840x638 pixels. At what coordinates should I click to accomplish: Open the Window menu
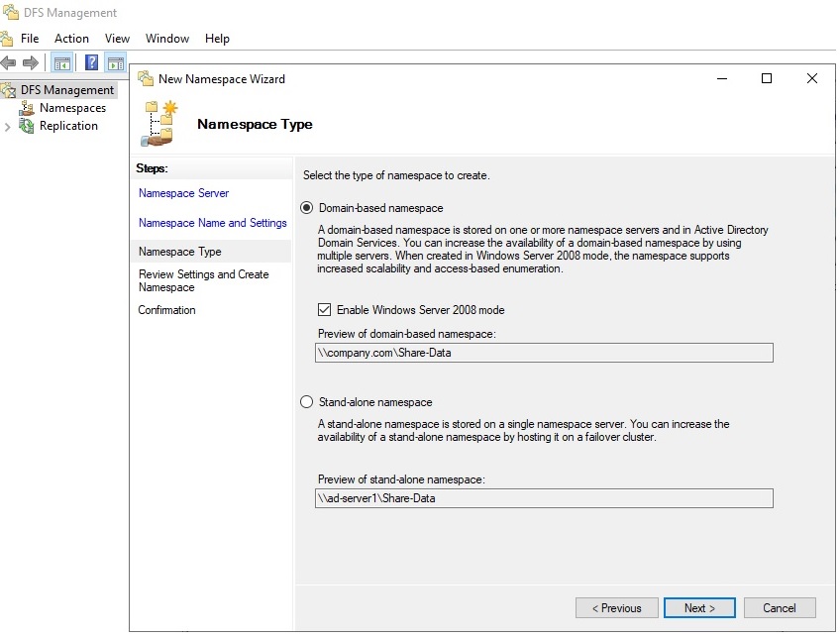(x=166, y=39)
